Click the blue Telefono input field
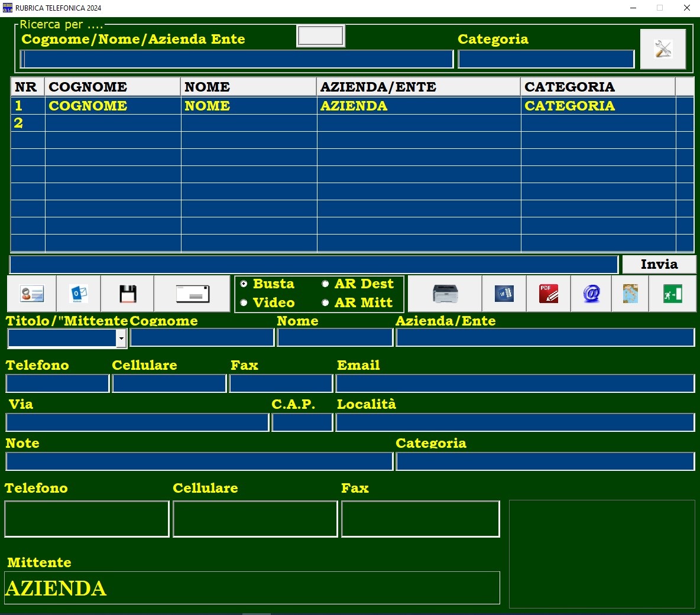The width and height of the screenshot is (700, 615). coord(57,383)
